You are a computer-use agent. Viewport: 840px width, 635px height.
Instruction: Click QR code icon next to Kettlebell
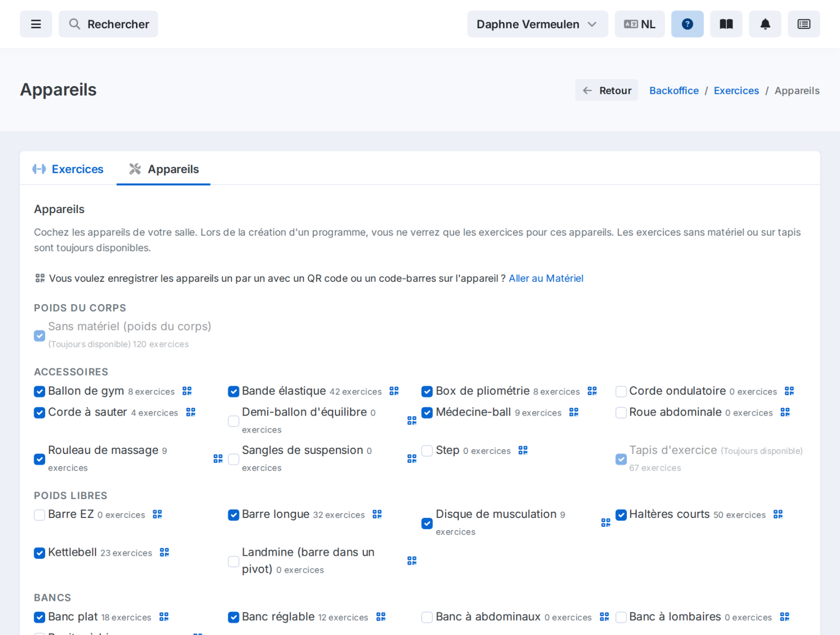[164, 552]
